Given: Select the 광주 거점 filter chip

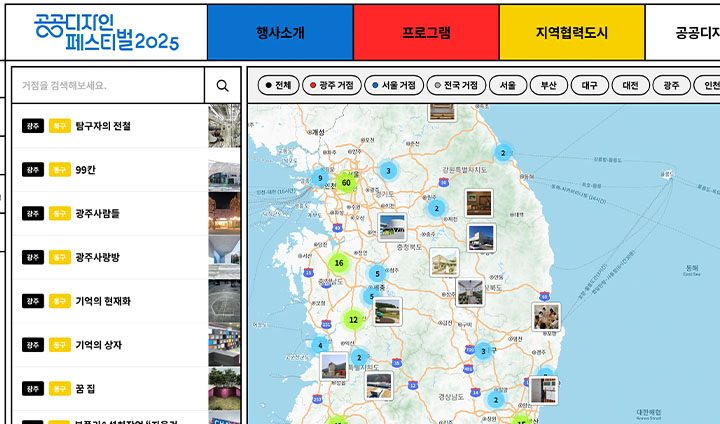Looking at the screenshot, I should tap(331, 85).
